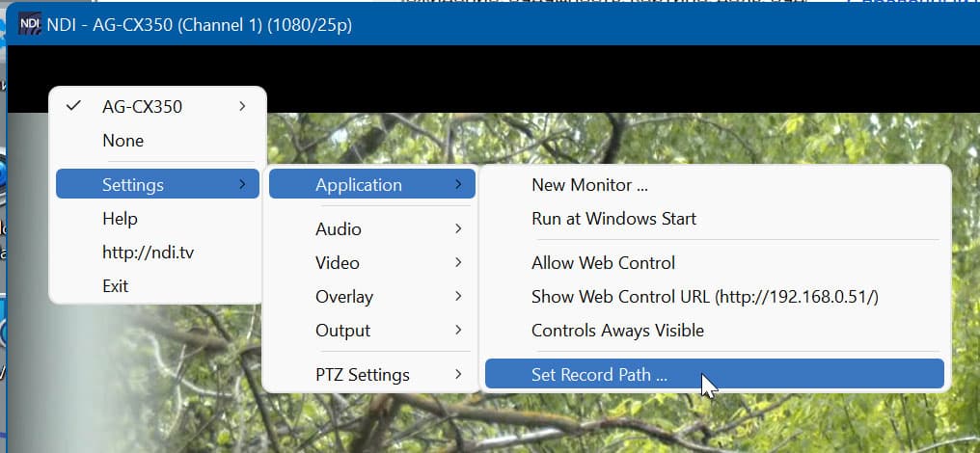Toggle Controls Always Visible option
980x453 pixels.
click(x=617, y=331)
